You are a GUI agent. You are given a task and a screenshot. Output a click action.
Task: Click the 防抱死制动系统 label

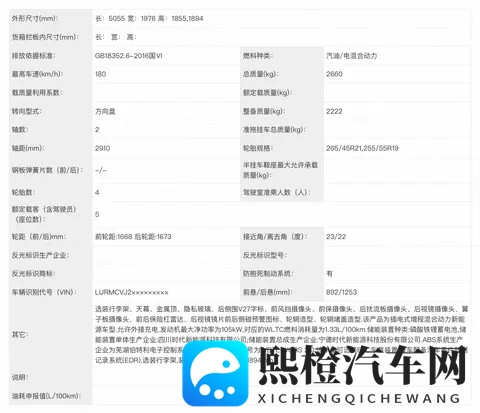(x=268, y=274)
